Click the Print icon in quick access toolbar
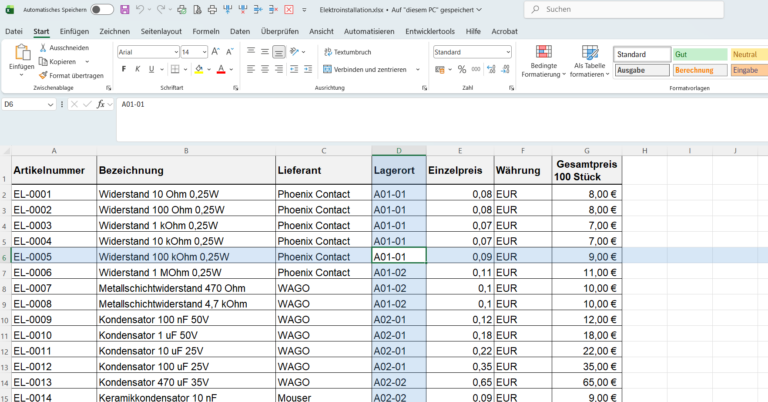 tap(212, 9)
